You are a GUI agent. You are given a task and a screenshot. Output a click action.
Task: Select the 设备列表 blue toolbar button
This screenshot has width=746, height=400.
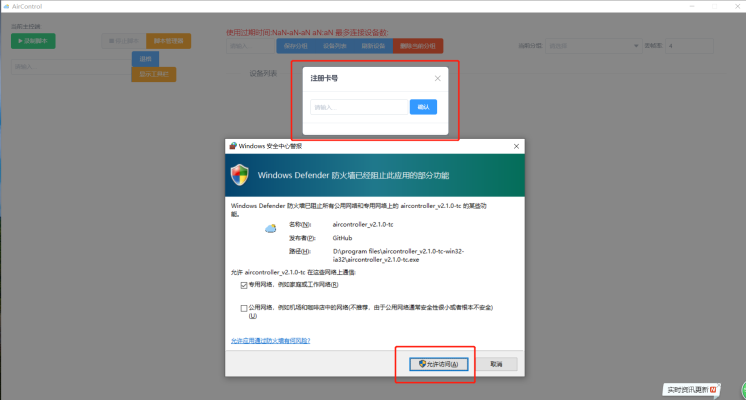tap(334, 46)
